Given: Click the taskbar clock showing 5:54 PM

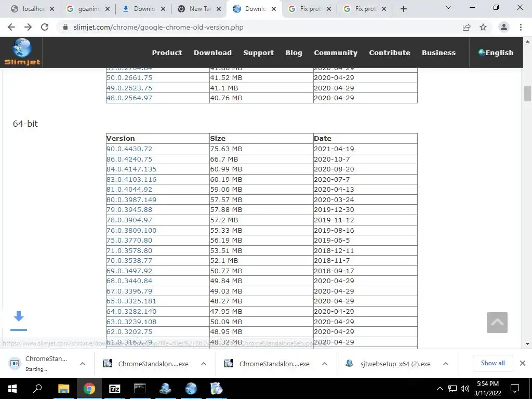Looking at the screenshot, I should click(487, 389).
